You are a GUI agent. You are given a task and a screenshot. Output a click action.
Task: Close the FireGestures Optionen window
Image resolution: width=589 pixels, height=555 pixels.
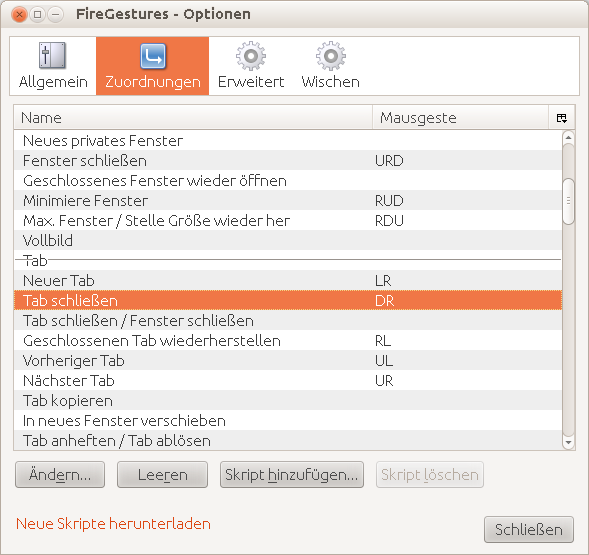pos(19,15)
